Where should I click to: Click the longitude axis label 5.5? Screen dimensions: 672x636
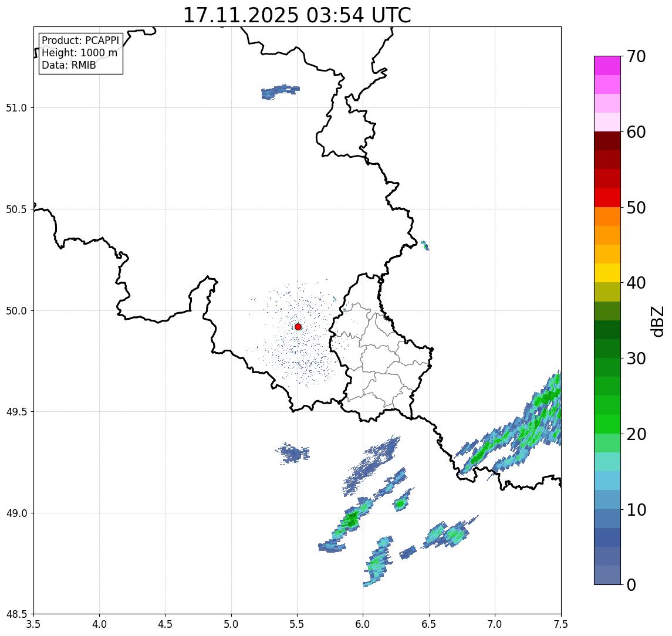tap(298, 624)
